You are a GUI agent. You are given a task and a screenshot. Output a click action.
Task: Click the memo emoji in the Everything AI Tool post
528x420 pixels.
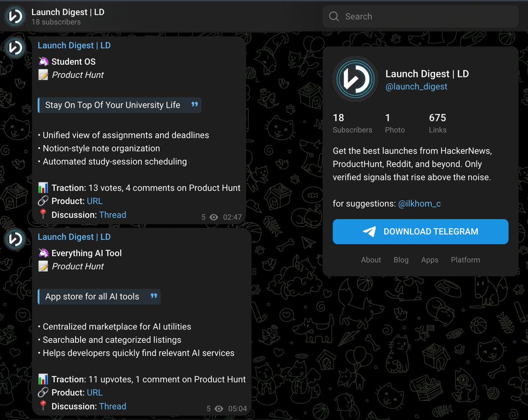43,266
